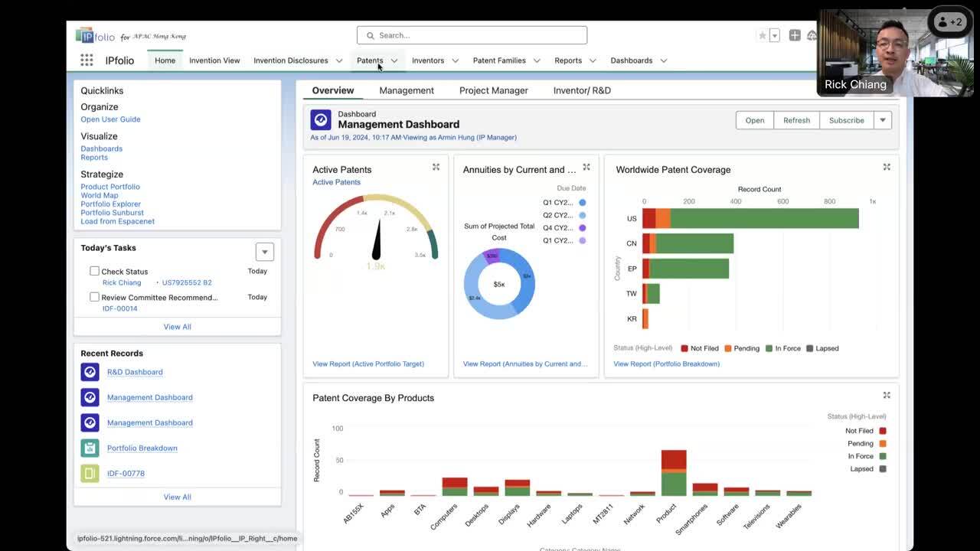This screenshot has height=551, width=980.
Task: Expand the Patents nav chevron
Action: pos(394,60)
